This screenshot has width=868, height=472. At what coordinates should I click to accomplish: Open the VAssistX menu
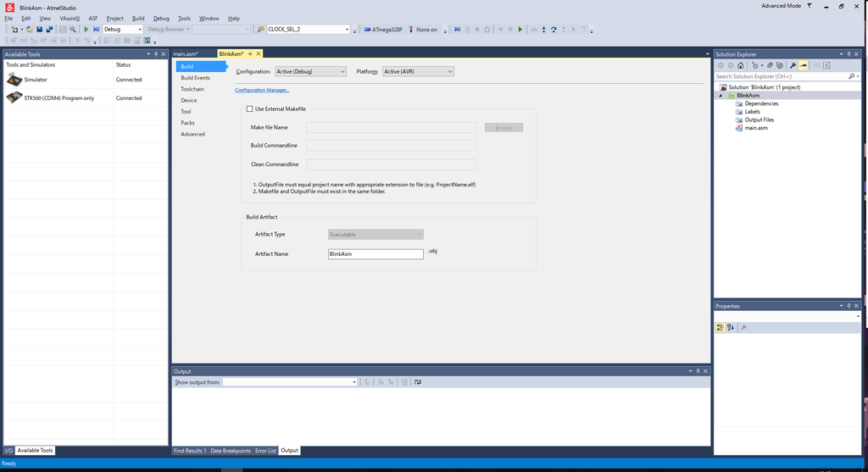coord(70,19)
